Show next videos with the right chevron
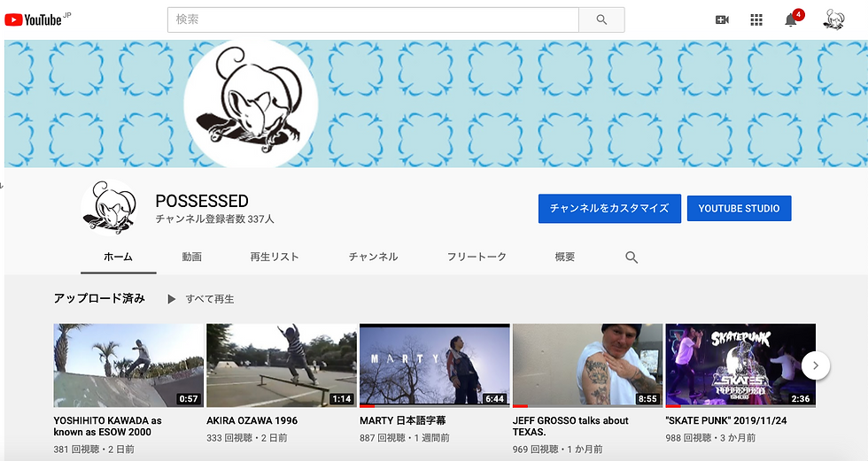The image size is (868, 461). tap(816, 365)
